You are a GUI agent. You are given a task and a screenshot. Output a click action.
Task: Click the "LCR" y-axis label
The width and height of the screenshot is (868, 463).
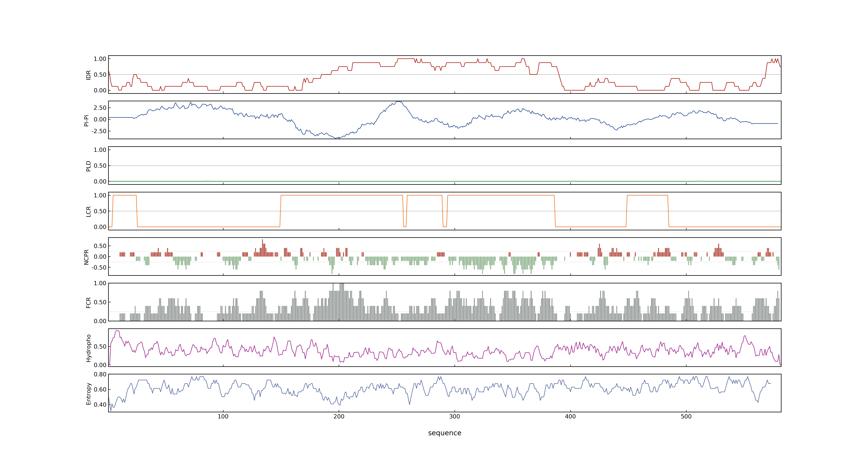(x=88, y=211)
